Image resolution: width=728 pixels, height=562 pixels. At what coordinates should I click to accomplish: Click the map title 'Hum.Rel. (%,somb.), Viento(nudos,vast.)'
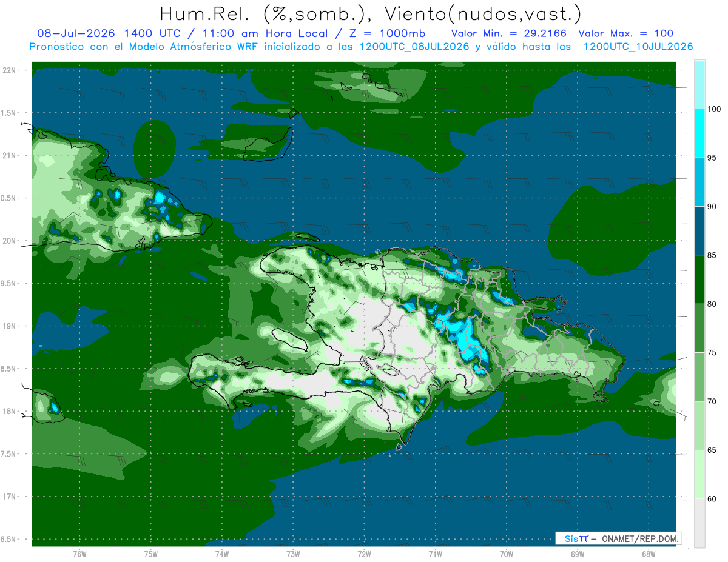(x=371, y=13)
